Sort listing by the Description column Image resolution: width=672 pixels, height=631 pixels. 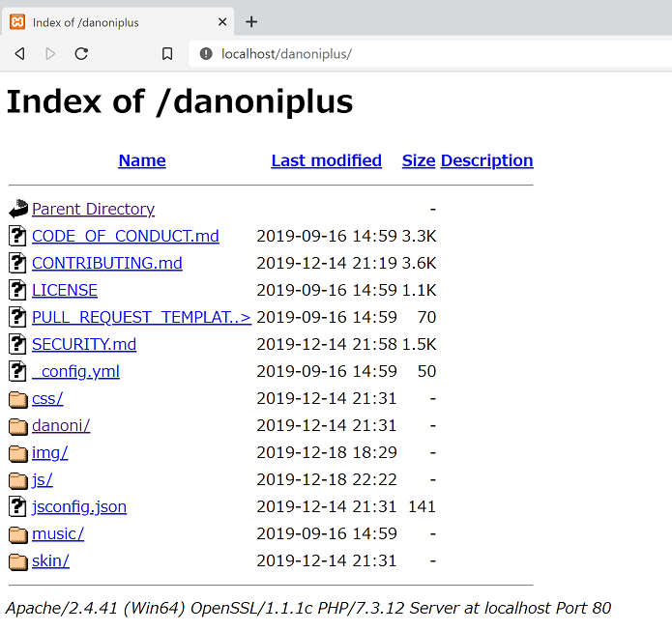point(487,160)
